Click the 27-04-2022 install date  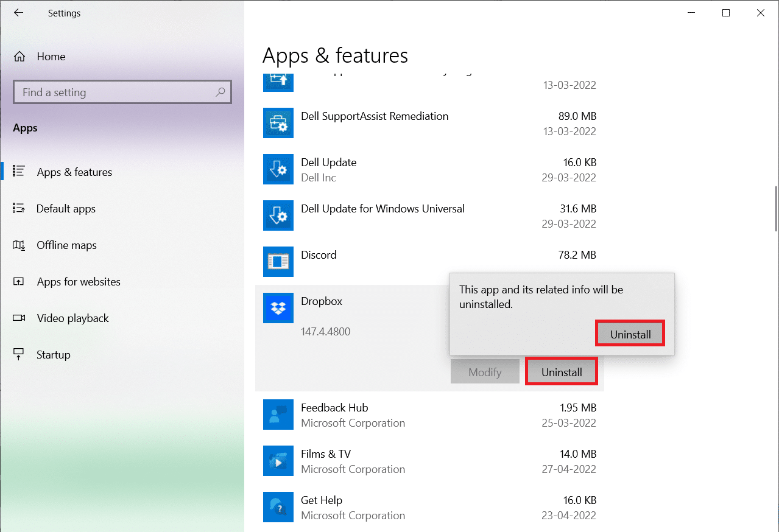569,469
